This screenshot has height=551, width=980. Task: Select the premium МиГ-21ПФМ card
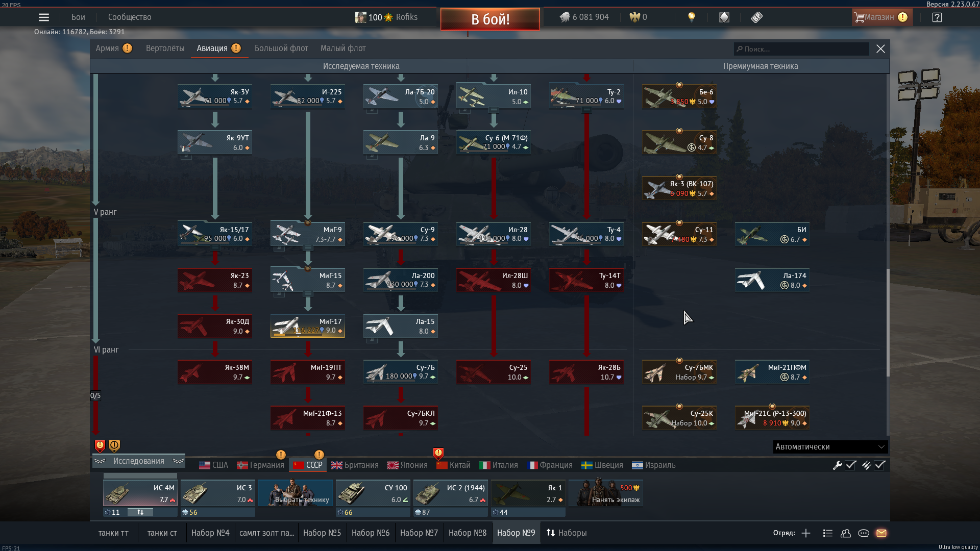click(x=772, y=372)
